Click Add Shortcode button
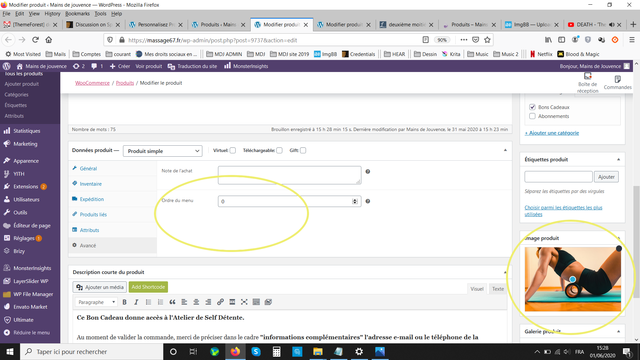 tap(148, 287)
